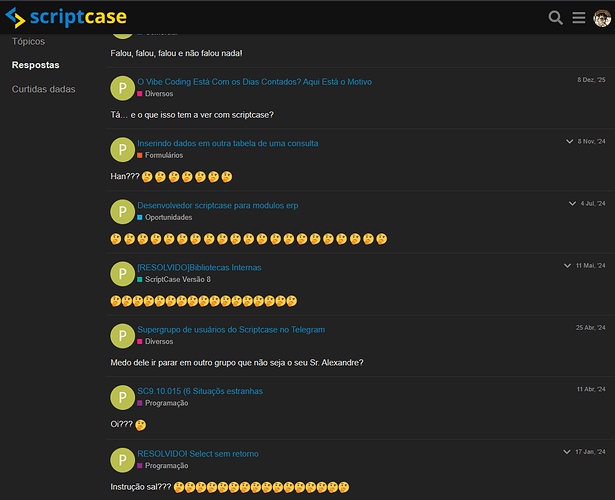The height and width of the screenshot is (500, 615).
Task: Click avatar next to Supergrupo Telegram topic
Action: [x=122, y=335]
